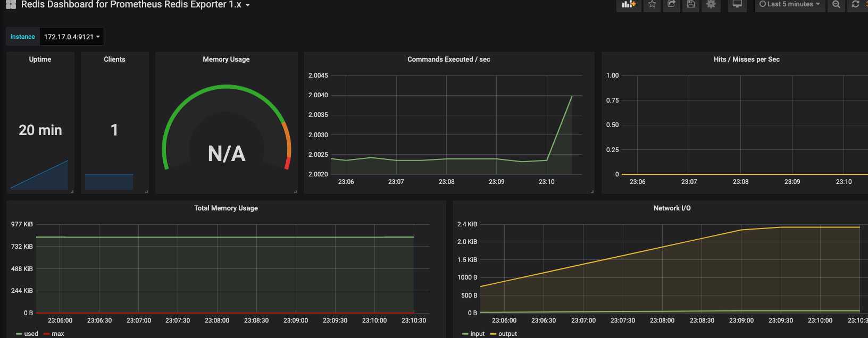The height and width of the screenshot is (338, 868).
Task: Open the Memory Usage panel title menu
Action: 226,60
